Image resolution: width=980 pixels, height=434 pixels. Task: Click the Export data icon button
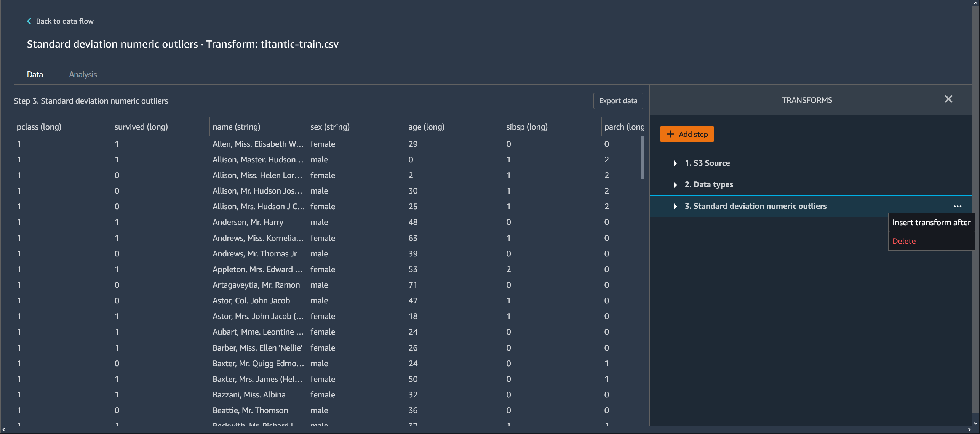pos(617,99)
